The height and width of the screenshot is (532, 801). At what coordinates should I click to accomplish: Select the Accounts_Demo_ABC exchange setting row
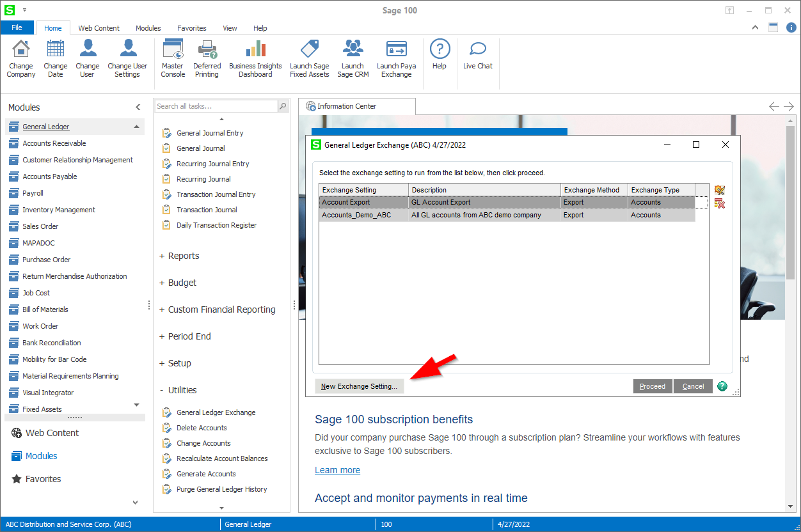tap(507, 215)
